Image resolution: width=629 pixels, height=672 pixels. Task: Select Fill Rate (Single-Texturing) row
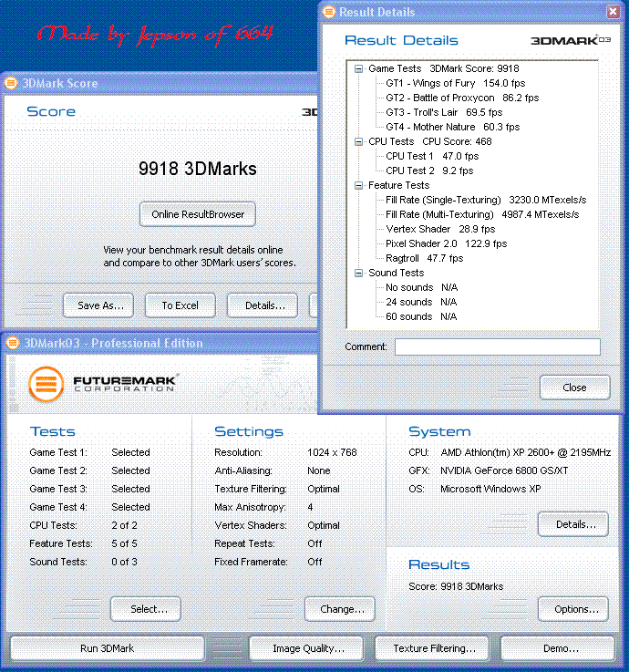point(486,201)
